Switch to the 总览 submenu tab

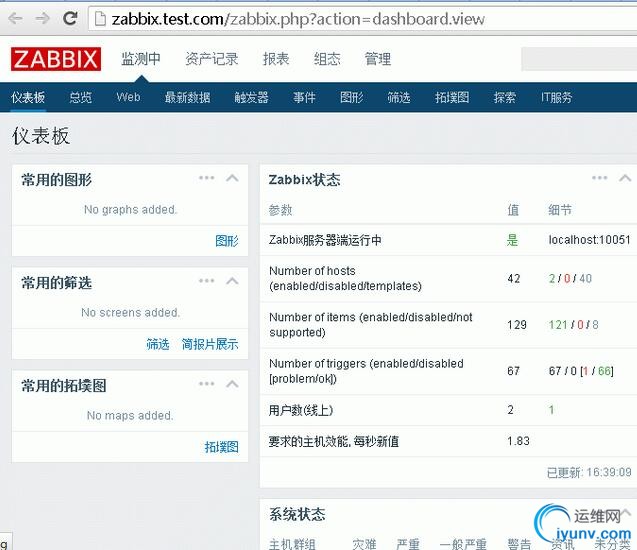tap(80, 97)
